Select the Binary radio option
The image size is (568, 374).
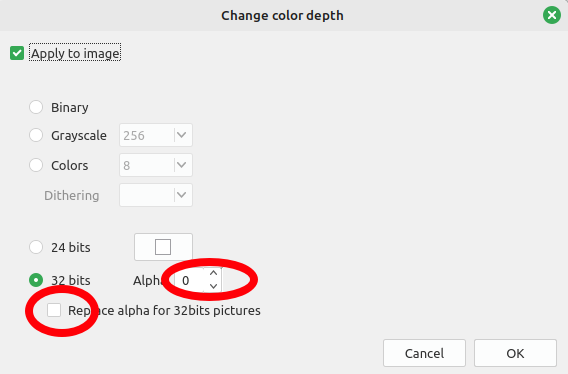point(36,107)
